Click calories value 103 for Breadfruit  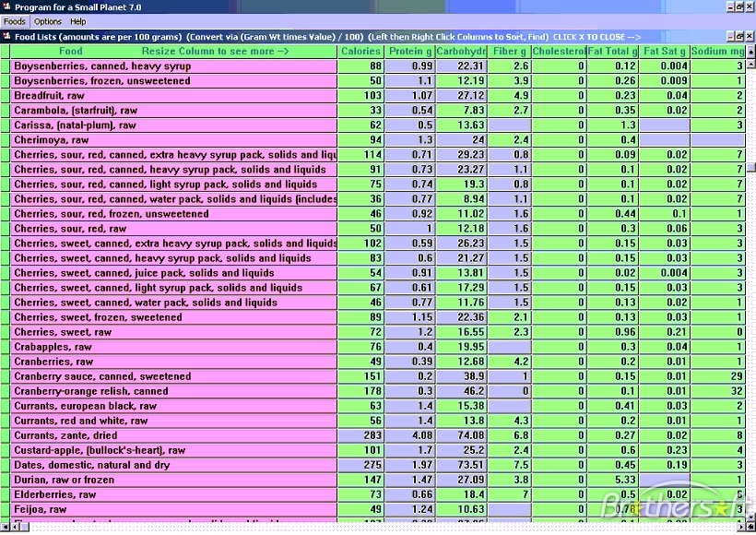coord(360,96)
